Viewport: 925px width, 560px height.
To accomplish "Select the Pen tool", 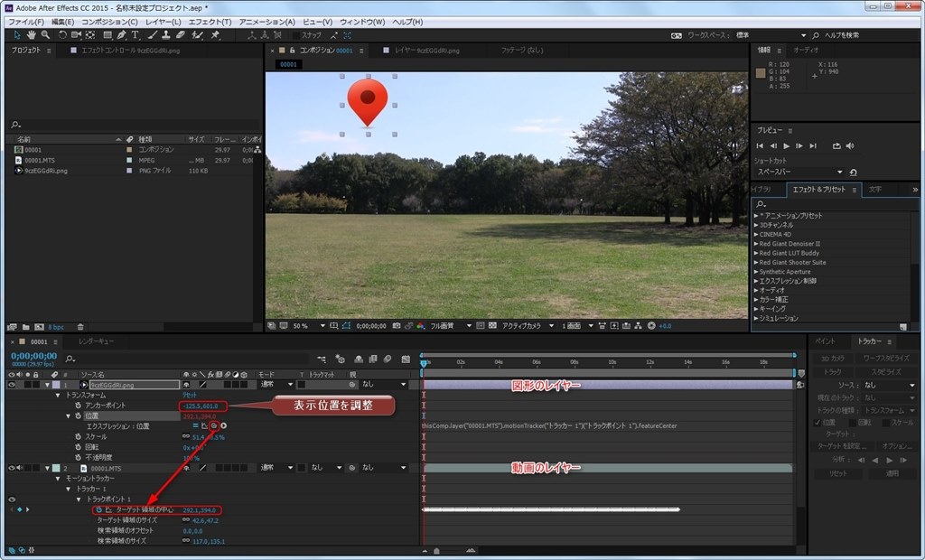I will tap(122, 35).
